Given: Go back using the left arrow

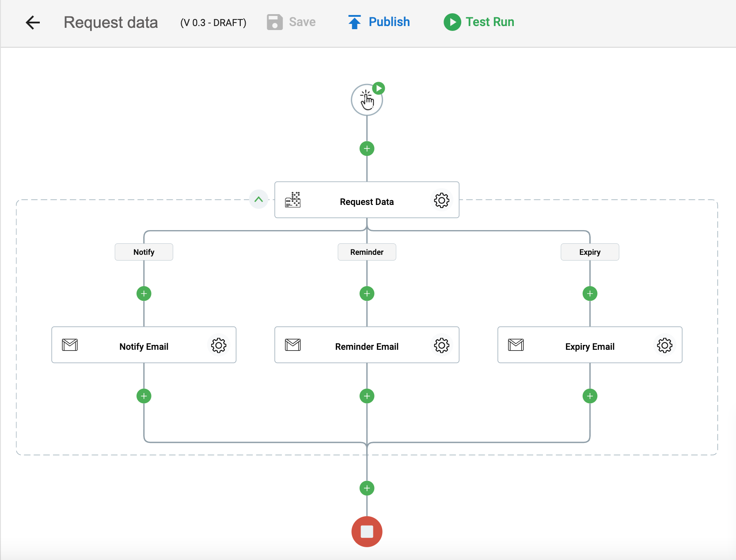Looking at the screenshot, I should pos(33,22).
